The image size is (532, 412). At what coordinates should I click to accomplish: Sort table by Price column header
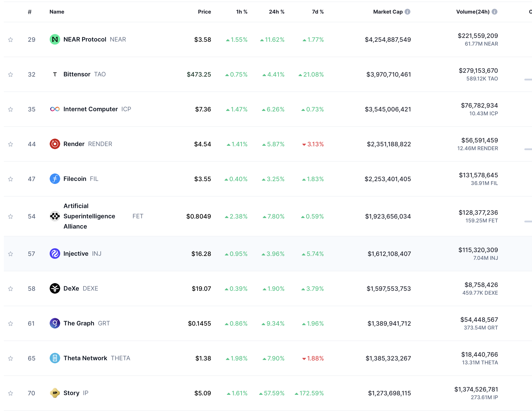[204, 12]
